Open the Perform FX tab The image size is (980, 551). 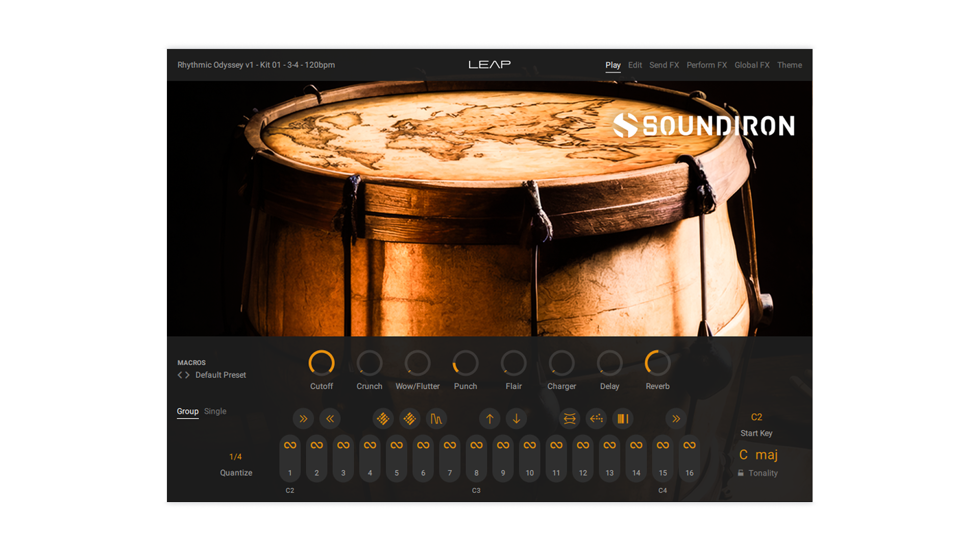pyautogui.click(x=706, y=65)
